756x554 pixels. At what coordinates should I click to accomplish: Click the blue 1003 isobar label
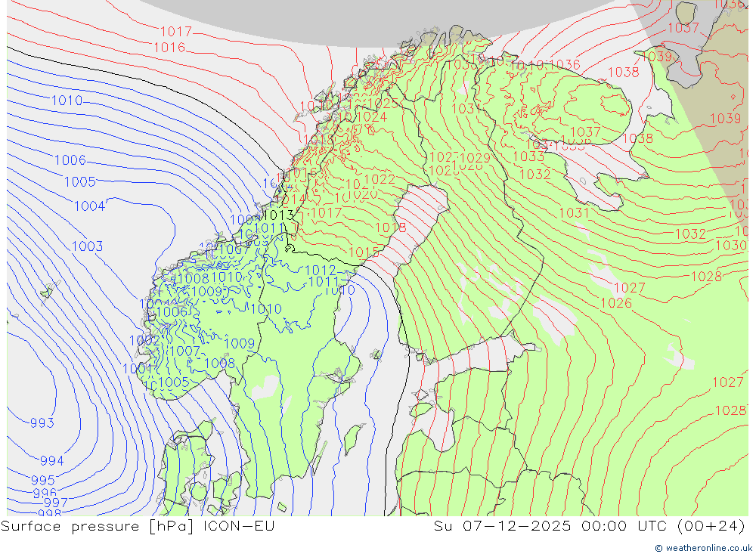(x=87, y=246)
